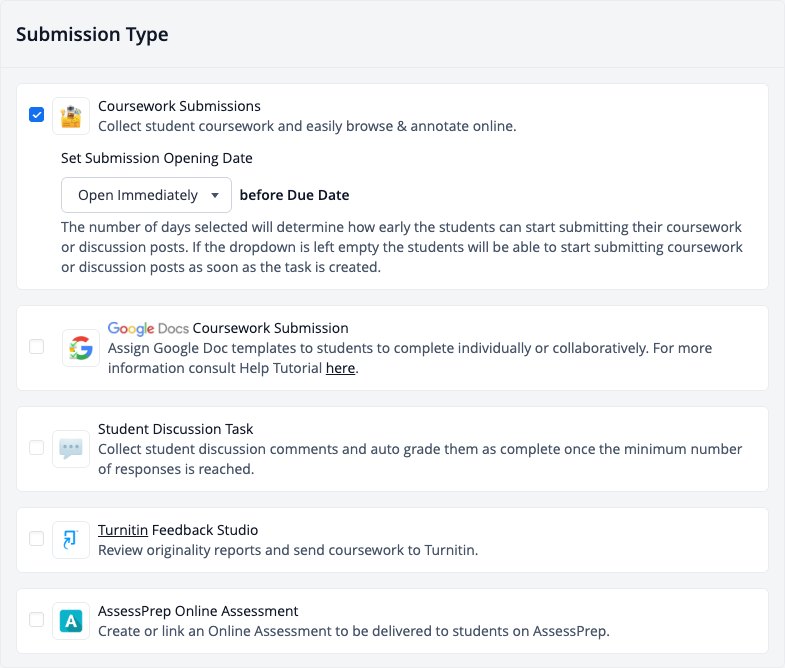Tick the Student Discussion Task checkbox

37,447
